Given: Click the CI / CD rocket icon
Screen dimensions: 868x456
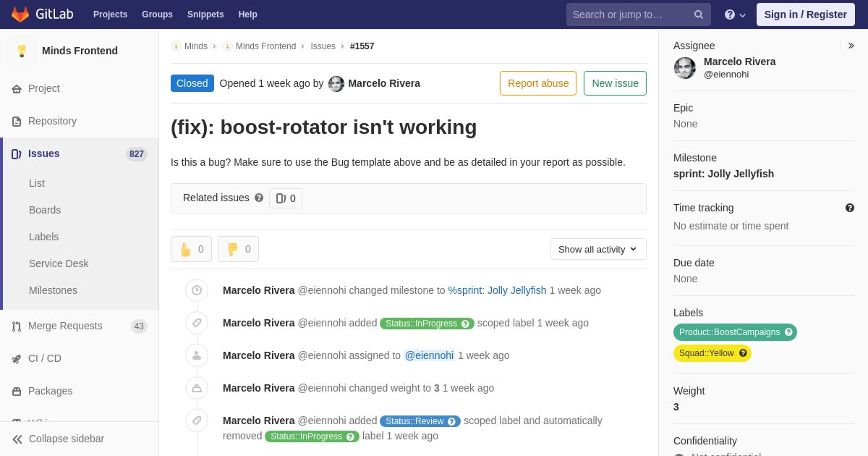Looking at the screenshot, I should 17,359.
